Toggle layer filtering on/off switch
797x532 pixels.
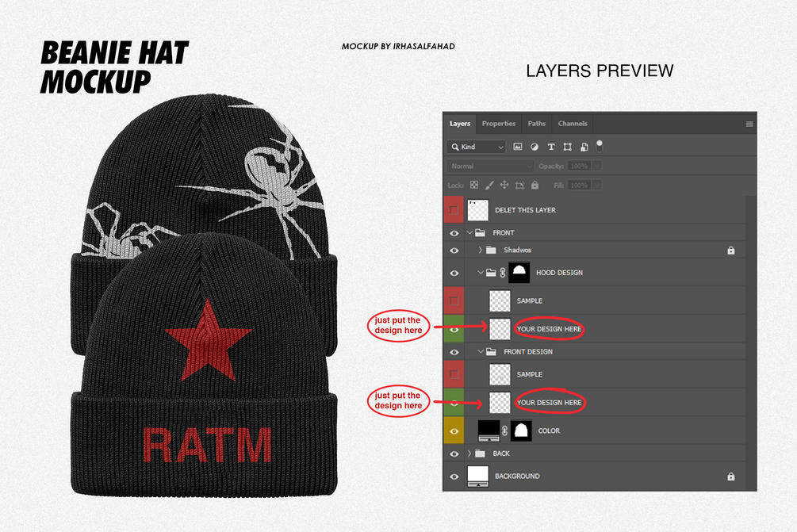(x=600, y=147)
